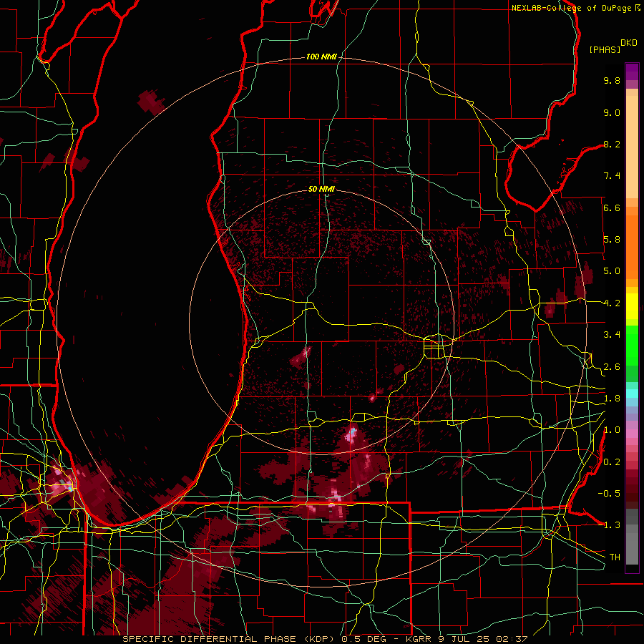The height and width of the screenshot is (644, 644).
Task: Click the cyan segment of color bar
Action: 632,394
